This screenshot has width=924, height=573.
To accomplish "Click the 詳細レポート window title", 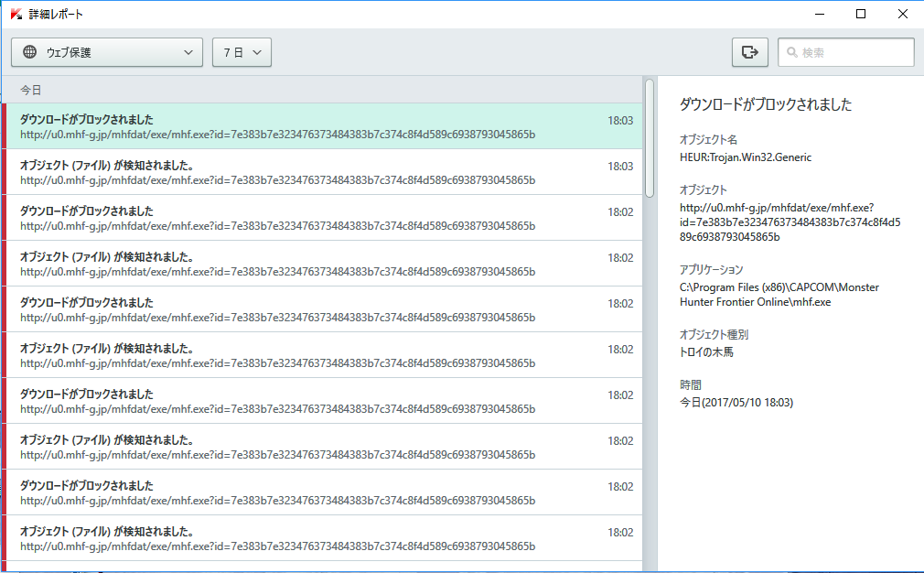I will click(x=56, y=14).
